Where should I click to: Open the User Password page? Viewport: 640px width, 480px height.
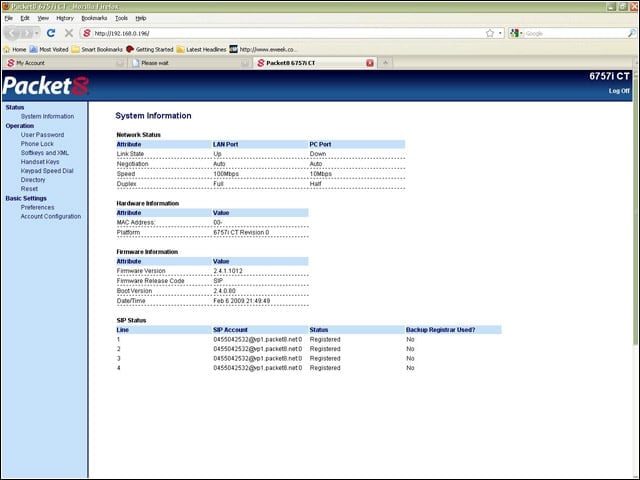pyautogui.click(x=42, y=135)
